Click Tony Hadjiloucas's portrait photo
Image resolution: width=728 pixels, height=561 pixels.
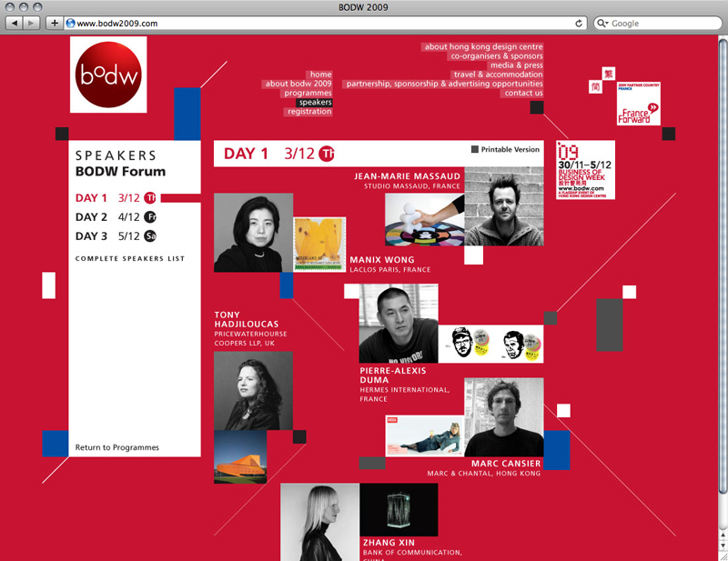tap(254, 391)
